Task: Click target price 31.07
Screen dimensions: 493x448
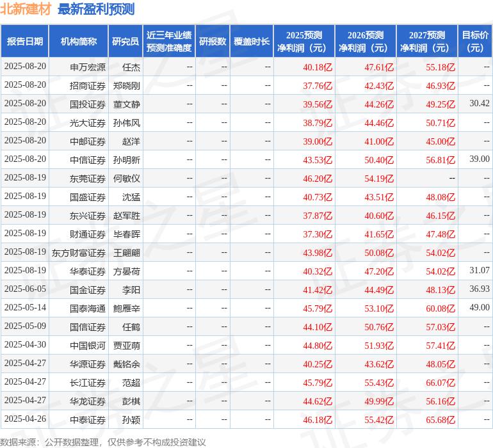Action: pyautogui.click(x=479, y=270)
